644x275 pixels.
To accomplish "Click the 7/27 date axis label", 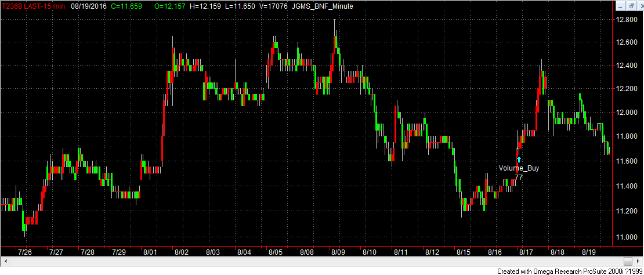I will coord(56,252).
